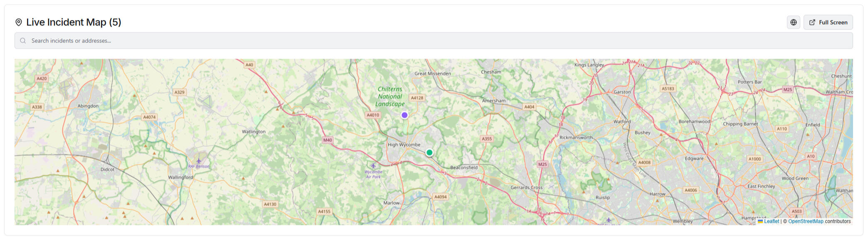
Task: Open the OpenStreetMap attribution link
Action: [805, 222]
